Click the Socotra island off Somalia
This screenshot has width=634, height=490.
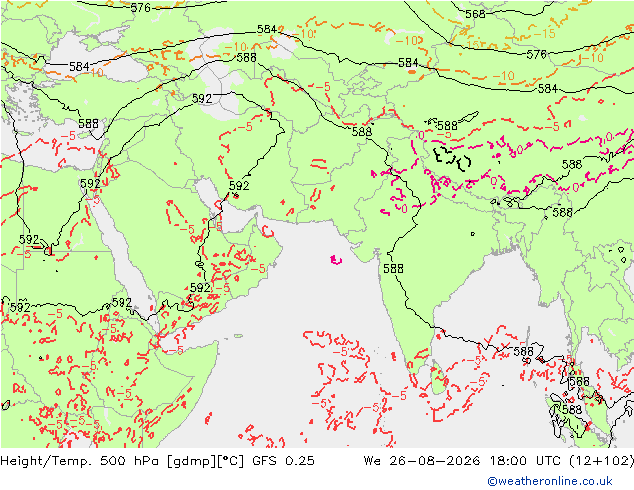click(238, 336)
